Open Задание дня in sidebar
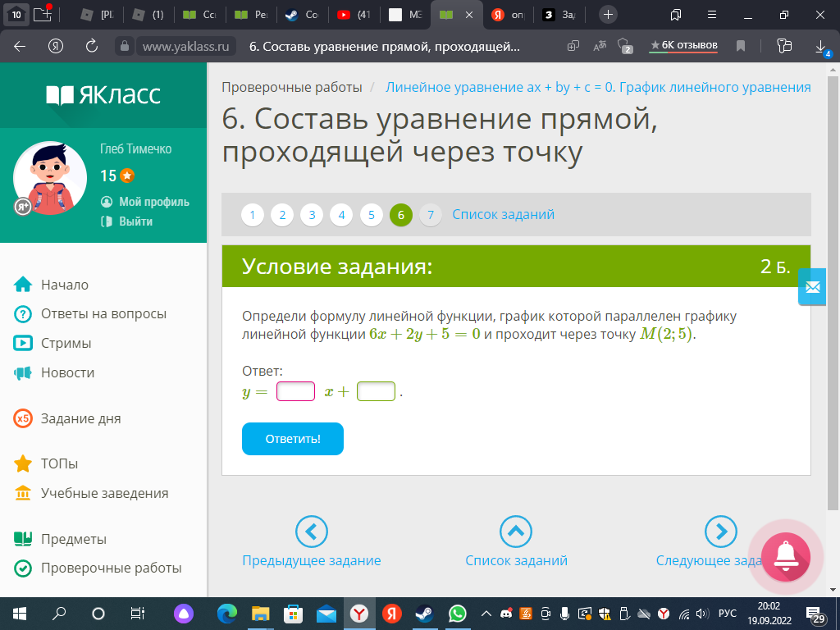Screen dimensions: 840x630 click(67, 418)
